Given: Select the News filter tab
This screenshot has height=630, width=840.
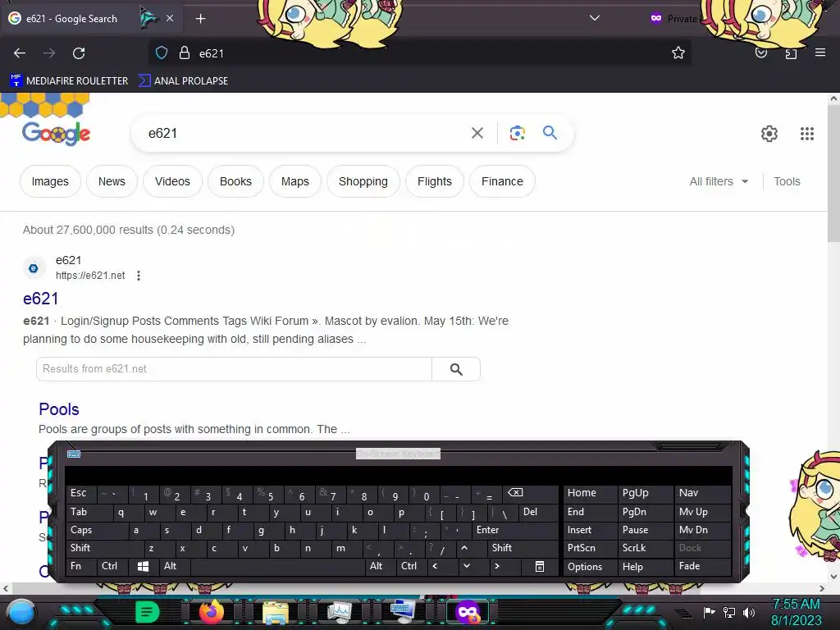Looking at the screenshot, I should [112, 181].
